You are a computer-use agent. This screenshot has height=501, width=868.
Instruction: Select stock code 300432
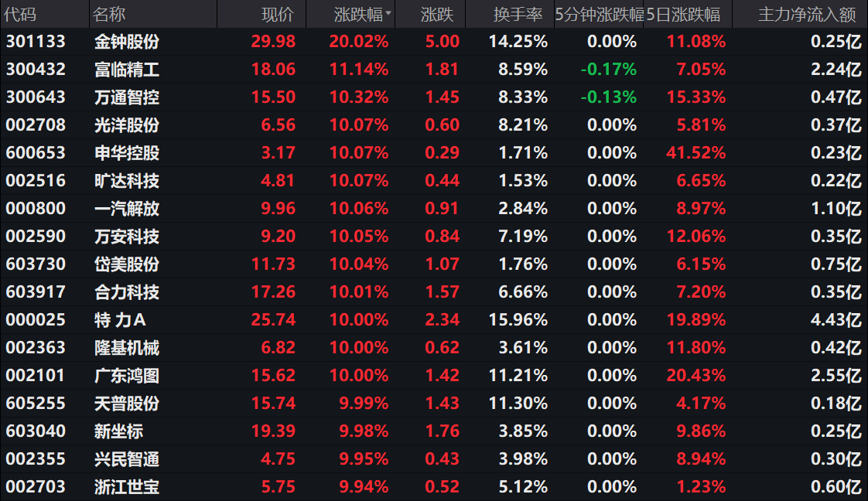[36, 69]
